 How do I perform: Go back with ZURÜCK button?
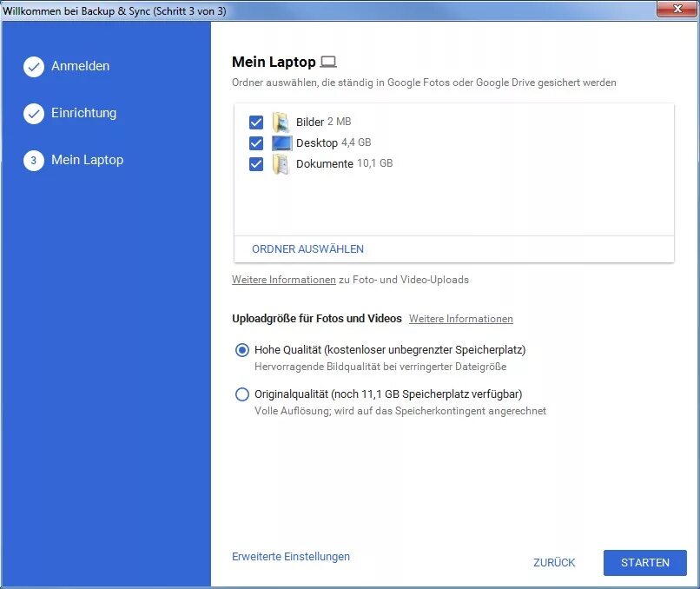(554, 563)
